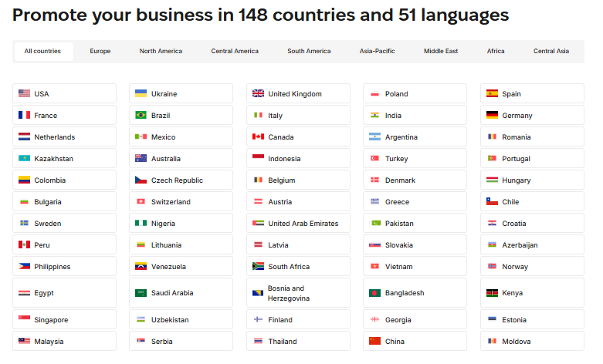Click the Kazakhstan flag icon
The width and height of the screenshot is (603, 364).
coord(24,158)
